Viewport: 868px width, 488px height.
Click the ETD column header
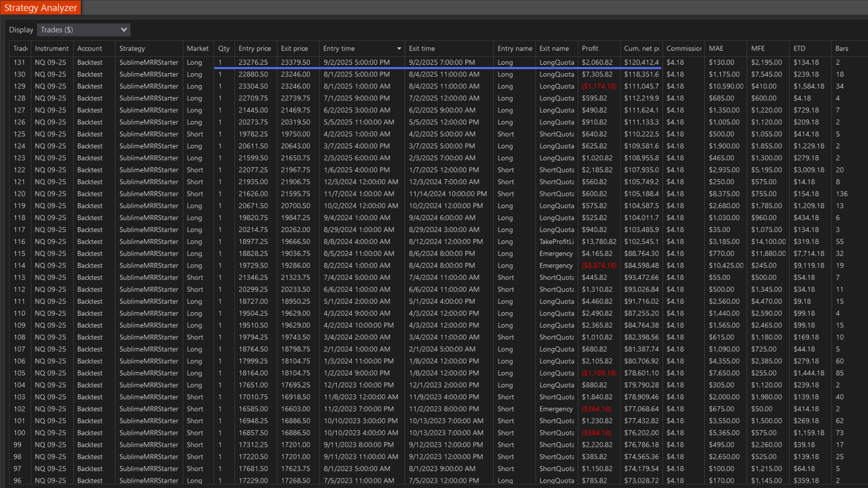[x=799, y=49]
